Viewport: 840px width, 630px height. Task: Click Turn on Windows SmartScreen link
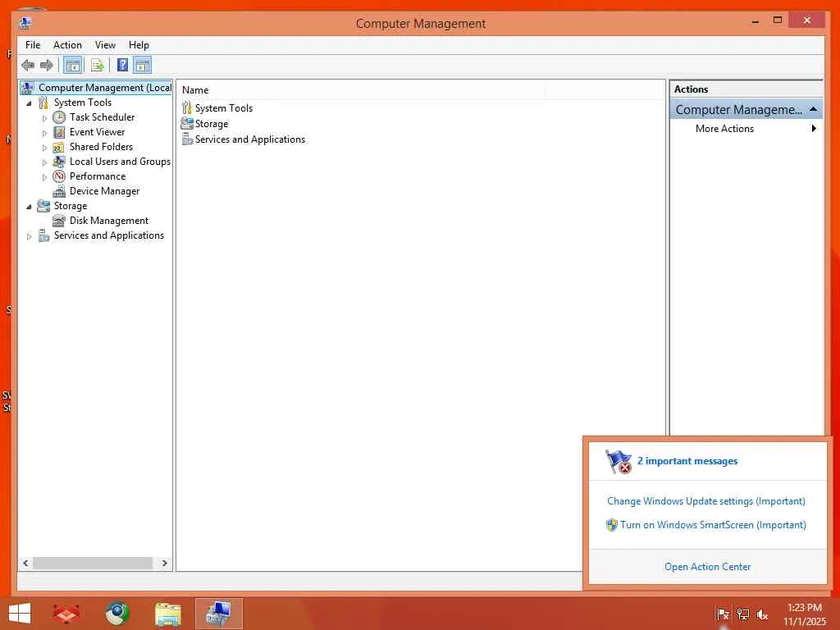point(713,525)
